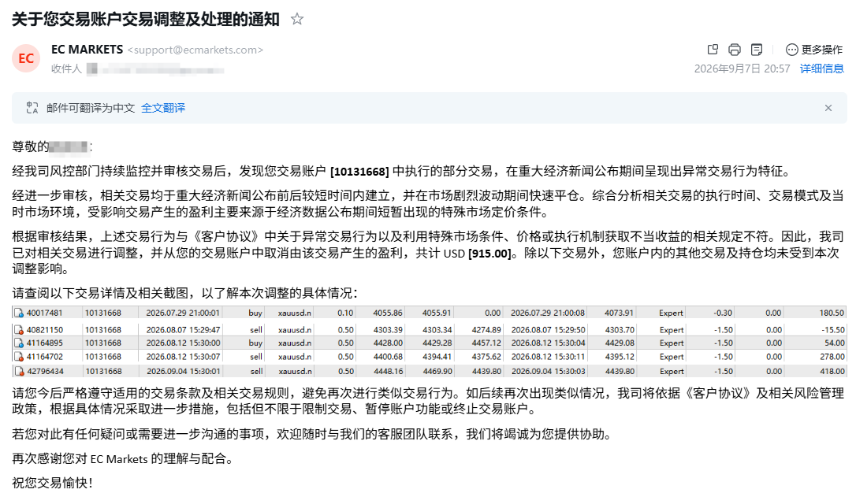Click account number [10131668] in body
The height and width of the screenshot is (504, 856).
tap(359, 172)
